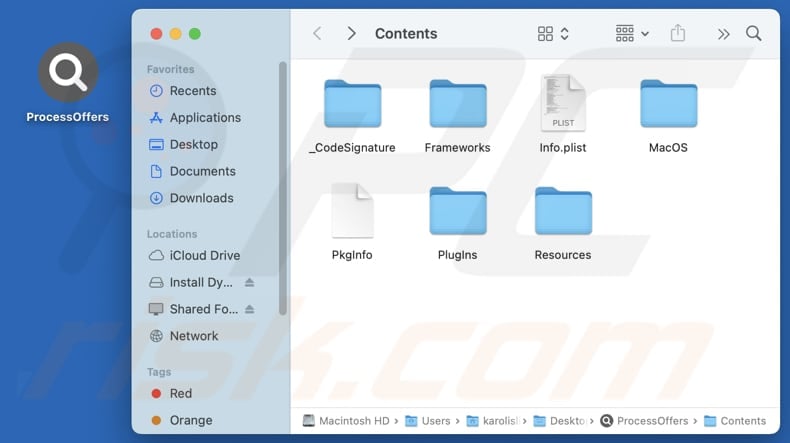Click Macintosh HD in the path bar
The image size is (790, 443).
coord(346,421)
